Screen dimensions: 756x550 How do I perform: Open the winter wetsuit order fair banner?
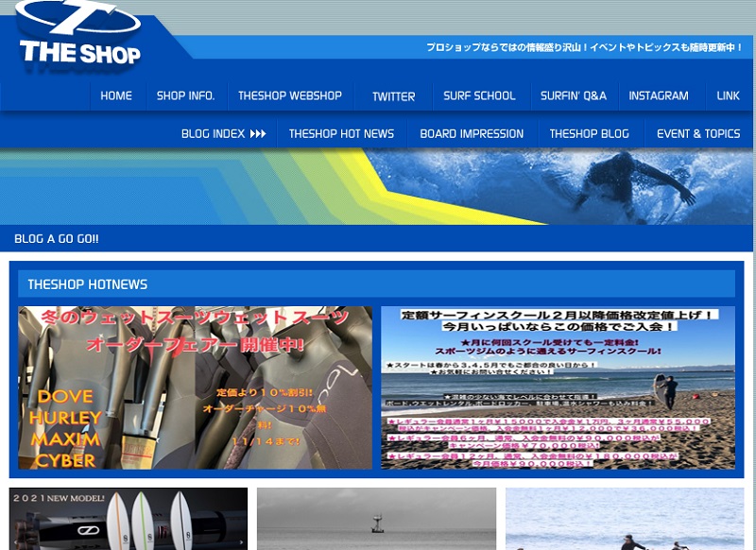(196, 387)
